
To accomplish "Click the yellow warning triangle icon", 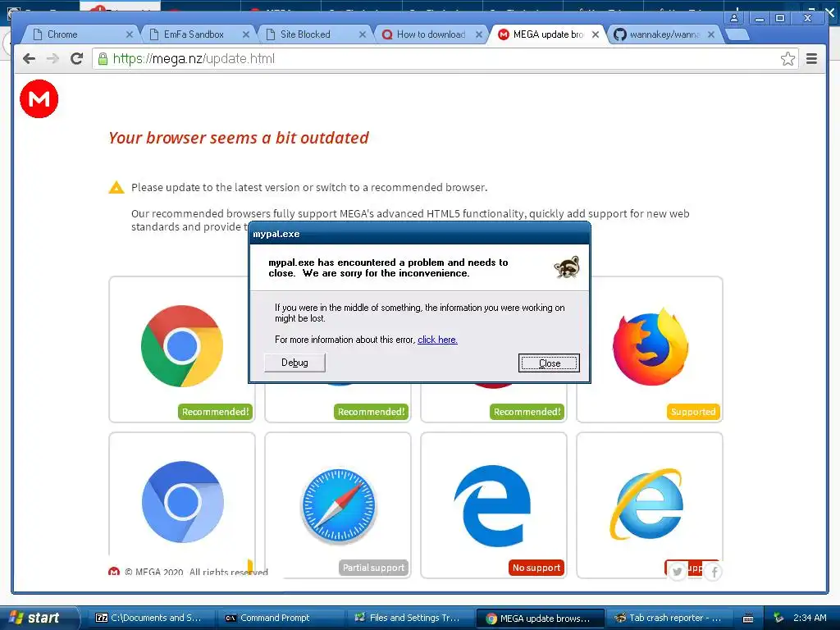I will pyautogui.click(x=116, y=188).
